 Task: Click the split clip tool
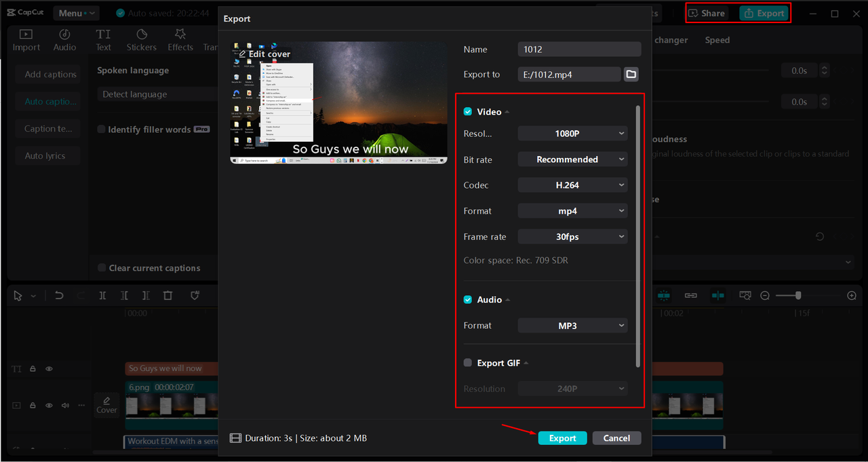(102, 296)
